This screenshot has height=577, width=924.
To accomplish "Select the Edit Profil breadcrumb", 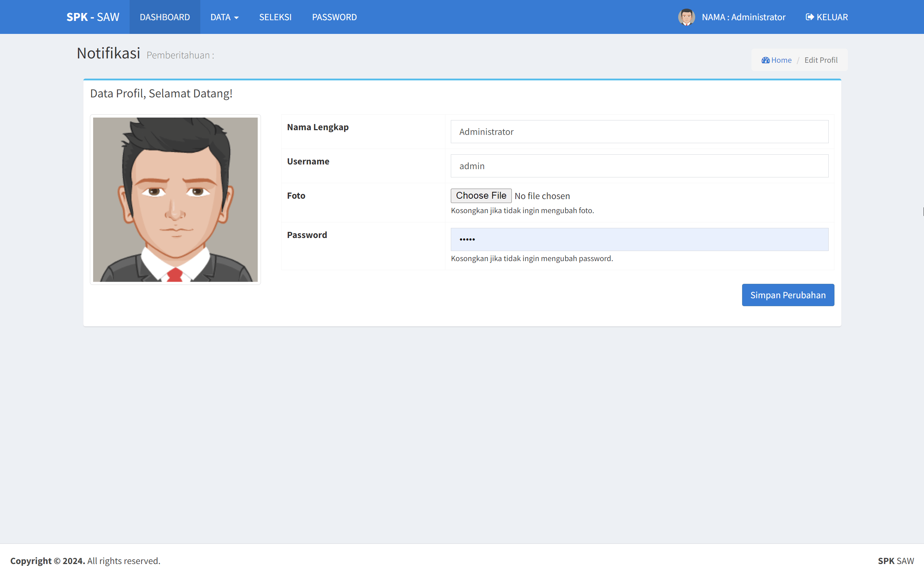I will point(820,60).
